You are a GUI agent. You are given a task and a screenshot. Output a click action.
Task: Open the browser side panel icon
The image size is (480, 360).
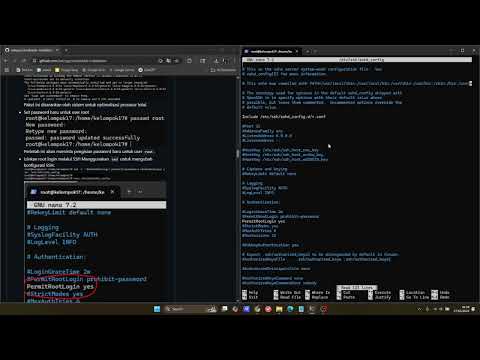click(x=203, y=61)
